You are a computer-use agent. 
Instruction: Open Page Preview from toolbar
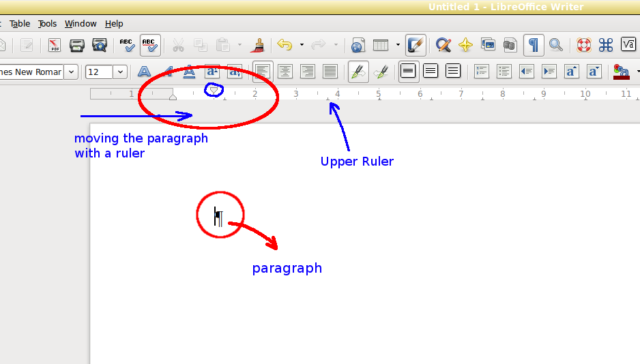(x=100, y=46)
